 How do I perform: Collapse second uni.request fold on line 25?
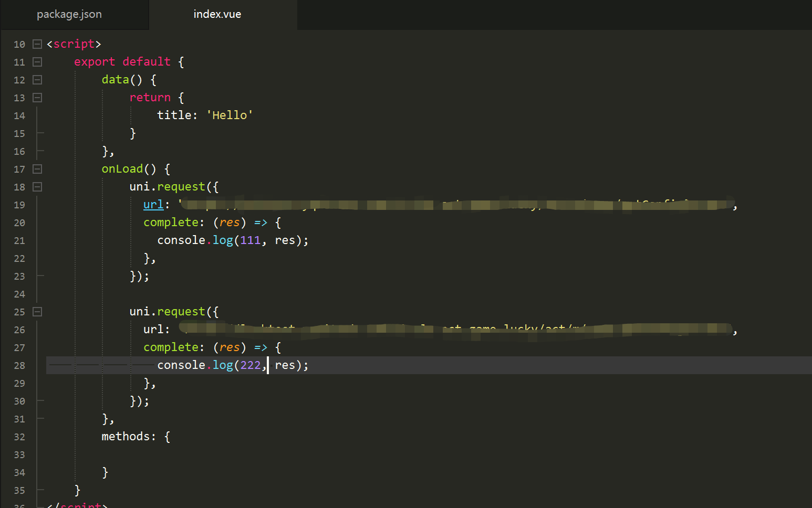[37, 312]
